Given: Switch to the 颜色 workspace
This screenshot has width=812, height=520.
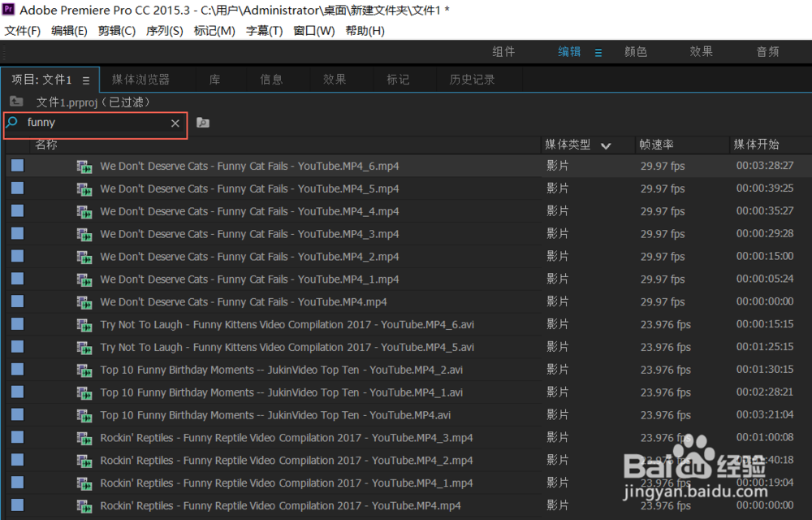Looking at the screenshot, I should click(636, 51).
